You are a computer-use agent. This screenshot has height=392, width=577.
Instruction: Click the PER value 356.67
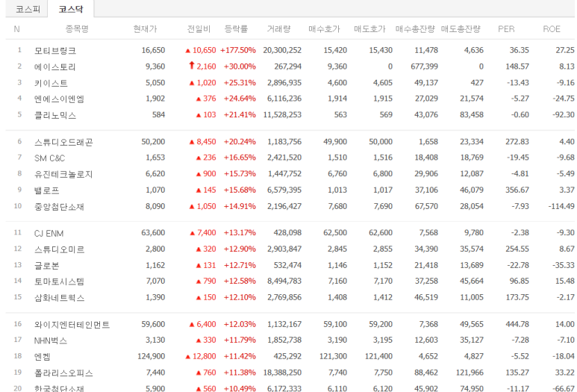pos(517,190)
